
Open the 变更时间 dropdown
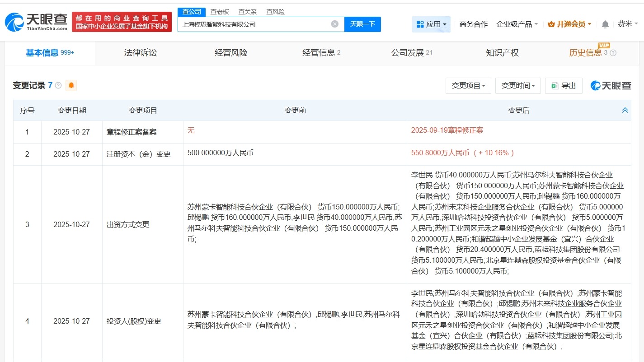click(x=518, y=86)
